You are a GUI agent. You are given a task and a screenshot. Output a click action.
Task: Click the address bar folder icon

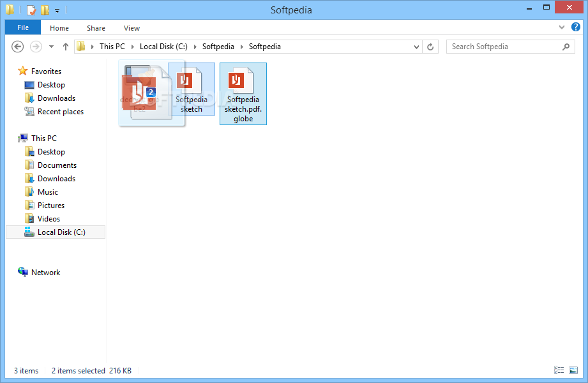point(81,47)
